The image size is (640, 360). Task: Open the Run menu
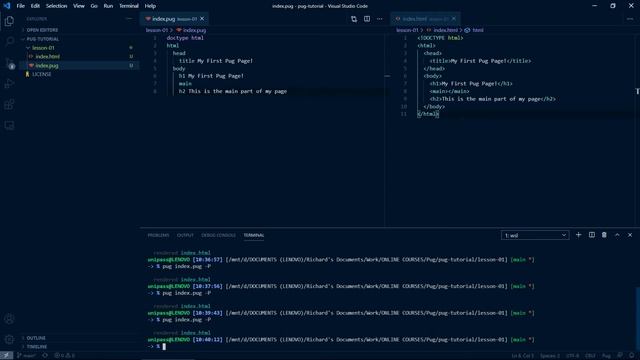point(108,6)
